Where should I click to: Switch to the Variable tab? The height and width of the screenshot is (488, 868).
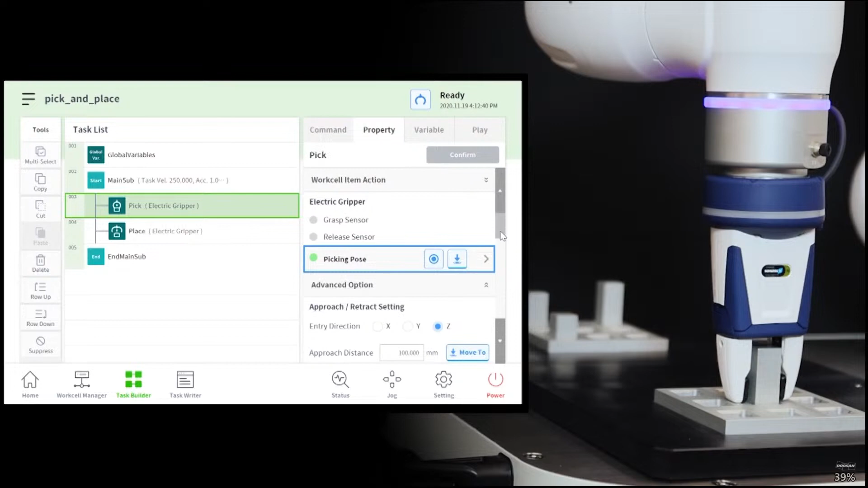pyautogui.click(x=429, y=130)
